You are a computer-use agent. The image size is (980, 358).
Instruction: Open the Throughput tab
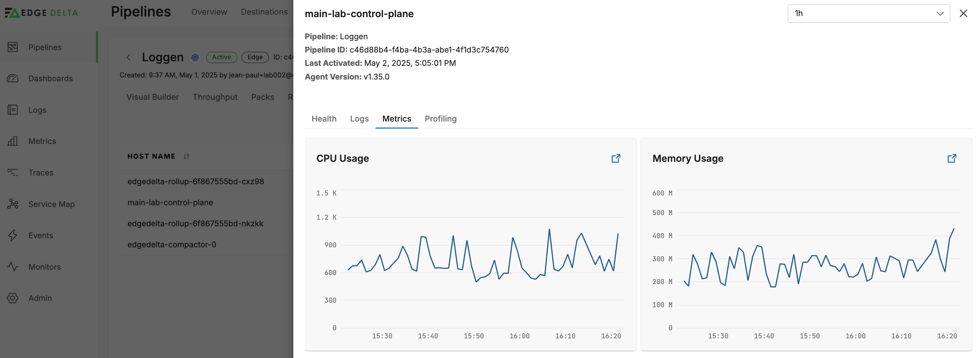coord(215,97)
